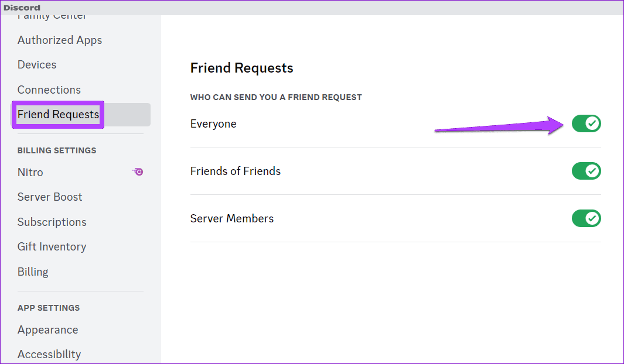Screen dimensions: 624x364
Task: Disable Friends of Friends friend requests
Action: [586, 171]
